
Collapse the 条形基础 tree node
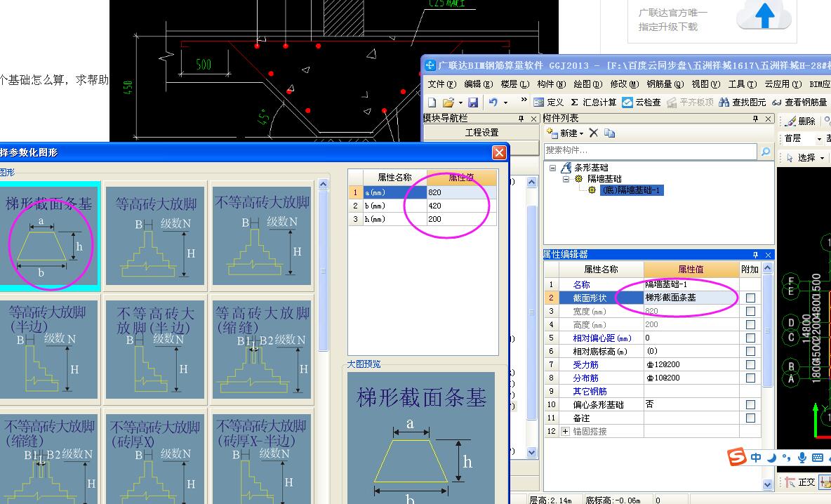pyautogui.click(x=553, y=168)
